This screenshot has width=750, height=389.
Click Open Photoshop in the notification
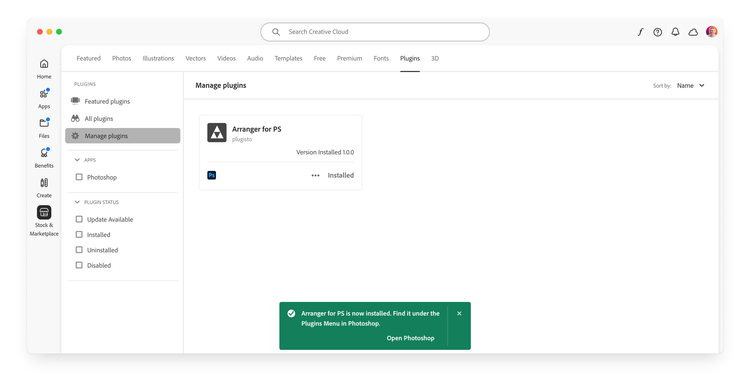click(410, 338)
